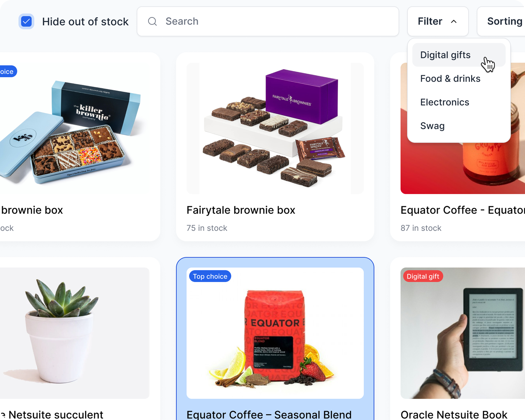The height and width of the screenshot is (420, 525).
Task: Select the Fairytale brownies product image
Action: coord(275,128)
